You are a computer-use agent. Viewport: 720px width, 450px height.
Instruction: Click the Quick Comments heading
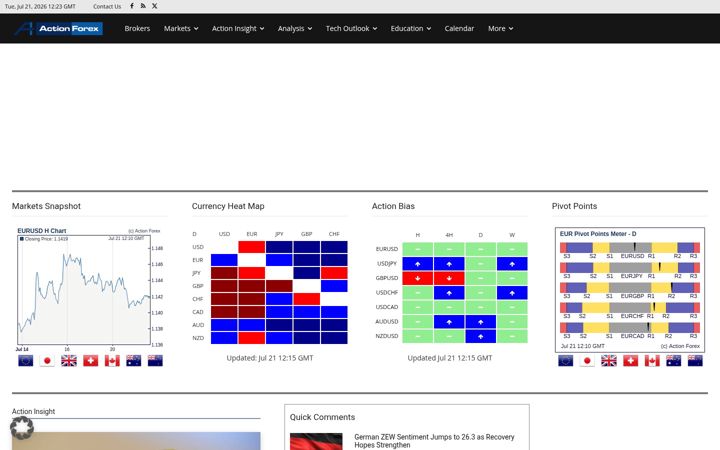[322, 417]
